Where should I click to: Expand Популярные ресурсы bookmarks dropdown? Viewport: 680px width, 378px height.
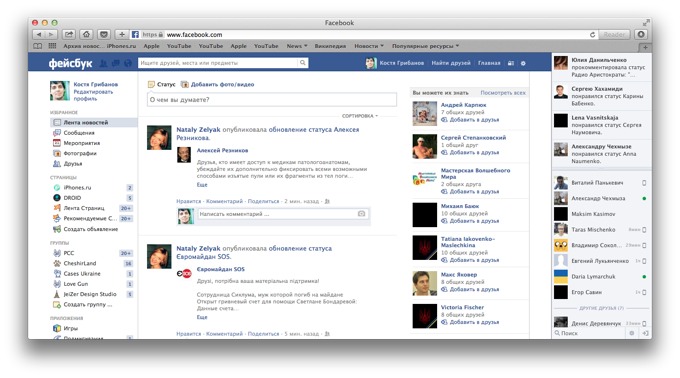point(425,46)
